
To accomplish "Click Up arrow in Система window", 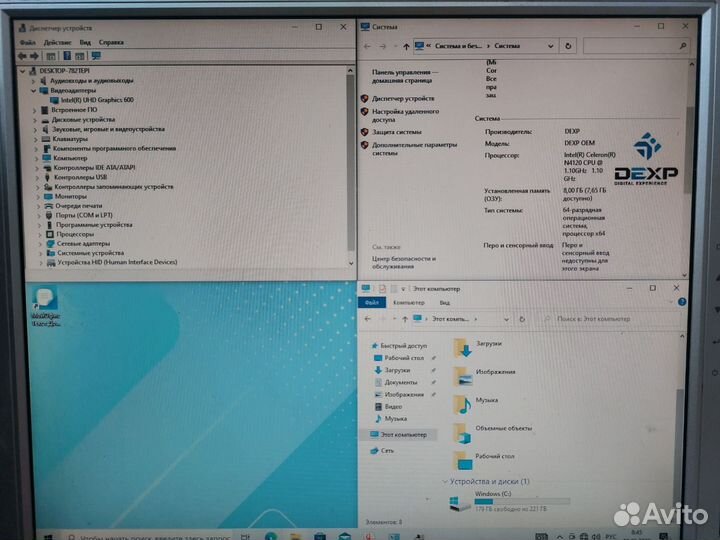I will coord(406,46).
